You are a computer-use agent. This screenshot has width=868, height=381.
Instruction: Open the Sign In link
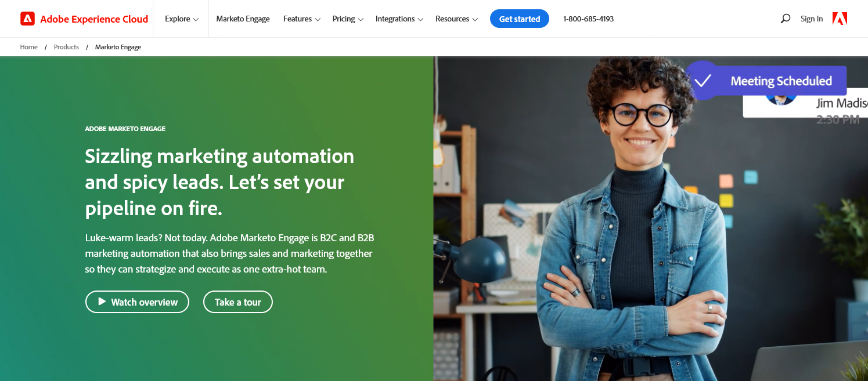(x=812, y=19)
